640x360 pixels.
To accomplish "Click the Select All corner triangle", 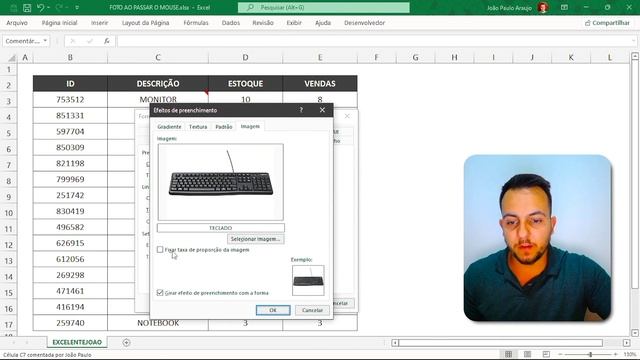I will 12,58.
